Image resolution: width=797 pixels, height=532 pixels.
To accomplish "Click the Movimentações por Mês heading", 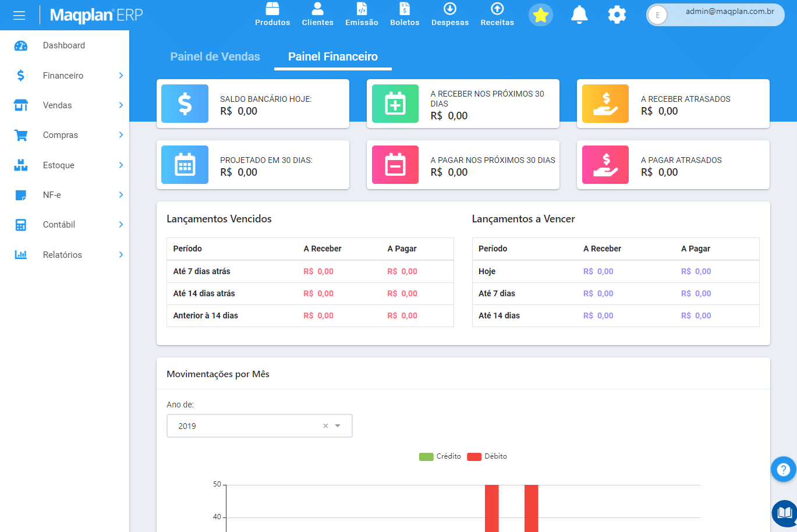I will (218, 374).
